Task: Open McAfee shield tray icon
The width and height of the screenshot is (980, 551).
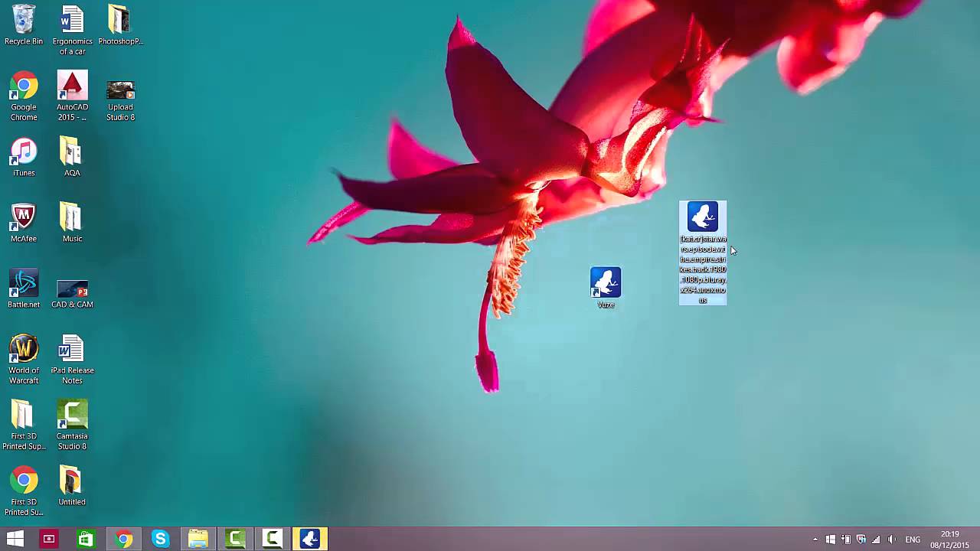Action: tap(861, 540)
